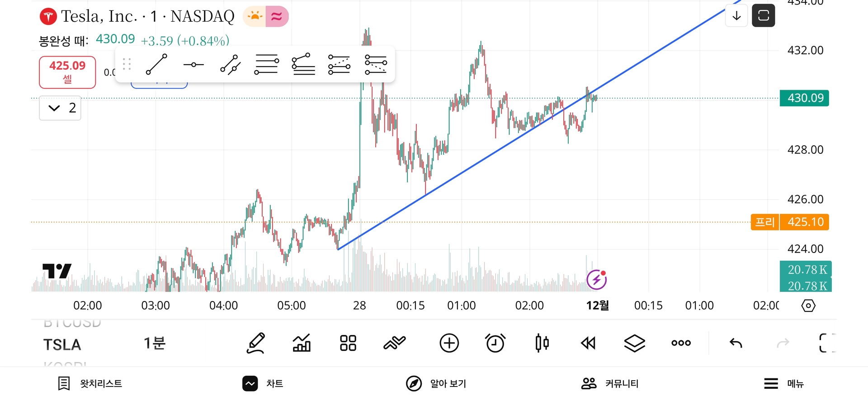
Task: Add an alert with the alarm clock
Action: [495, 343]
